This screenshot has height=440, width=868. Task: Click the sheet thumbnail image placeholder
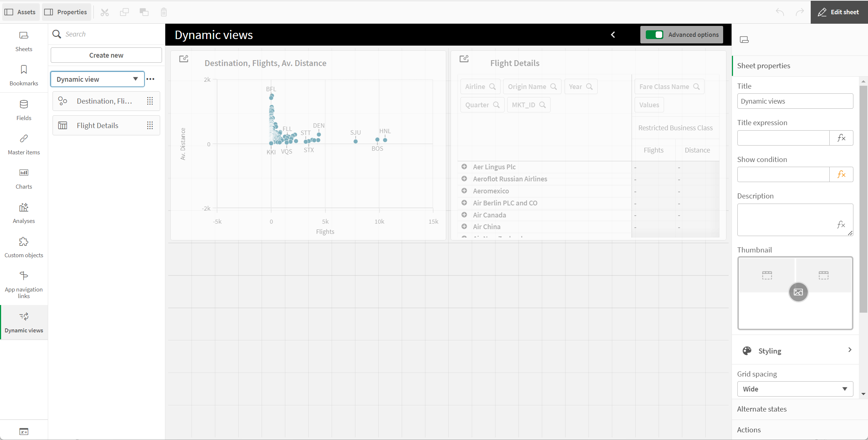(x=798, y=292)
